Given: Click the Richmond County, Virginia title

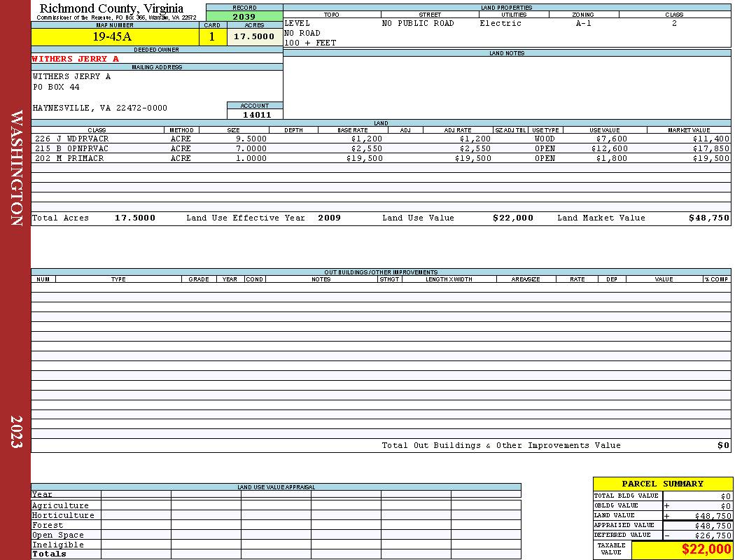Looking at the screenshot, I should point(111,8).
